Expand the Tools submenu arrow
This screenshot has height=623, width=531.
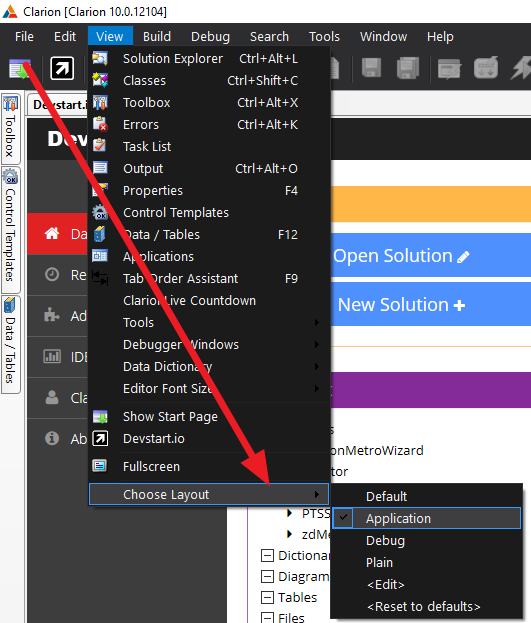tap(317, 322)
